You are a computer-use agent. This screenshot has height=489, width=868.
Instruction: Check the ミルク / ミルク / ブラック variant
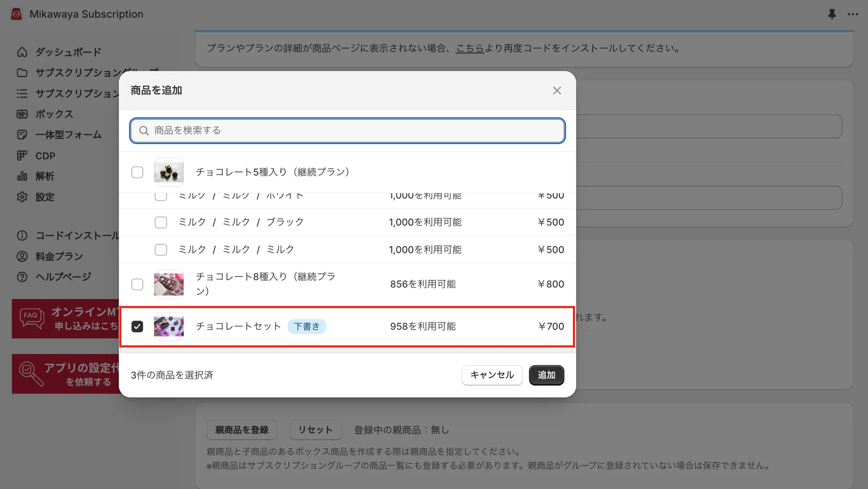point(161,222)
